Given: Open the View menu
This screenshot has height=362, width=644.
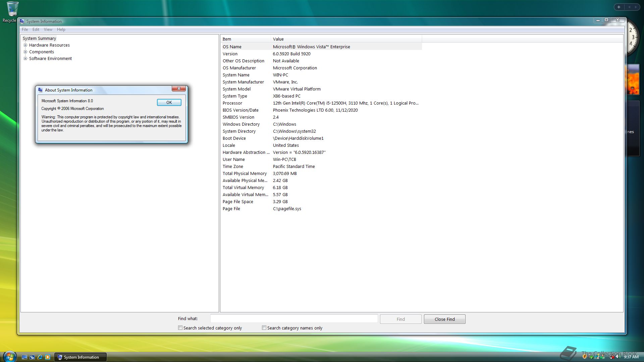Looking at the screenshot, I should point(48,29).
